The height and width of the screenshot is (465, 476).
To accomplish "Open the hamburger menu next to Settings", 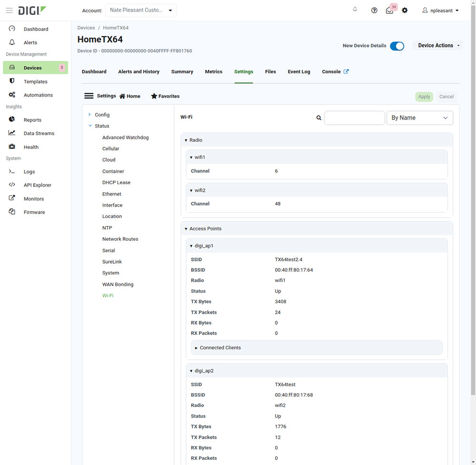I will point(89,95).
